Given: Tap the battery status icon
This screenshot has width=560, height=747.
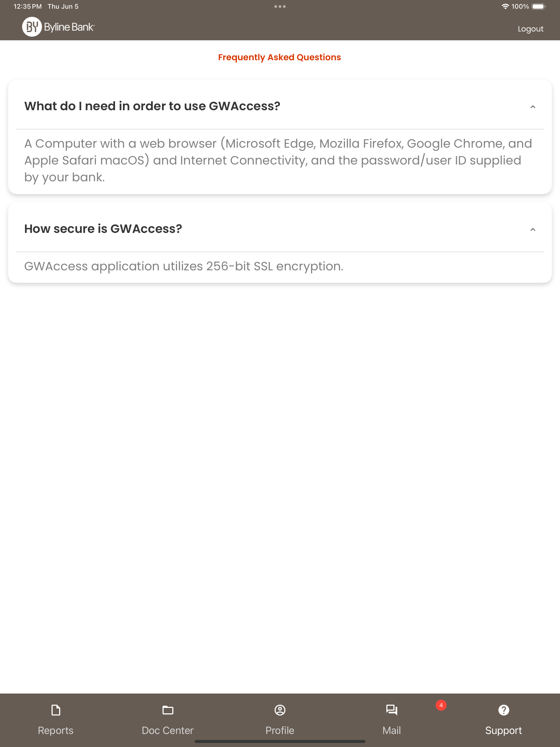Looking at the screenshot, I should pyautogui.click(x=538, y=7).
